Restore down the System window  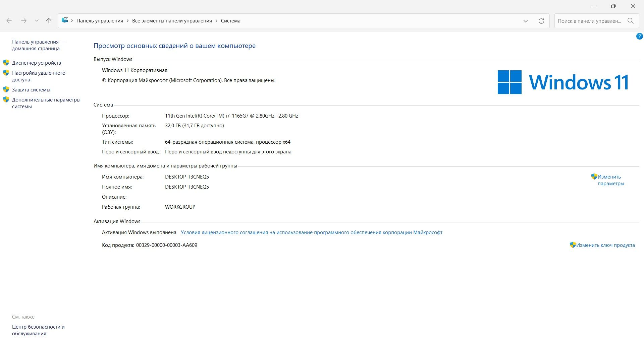[613, 6]
